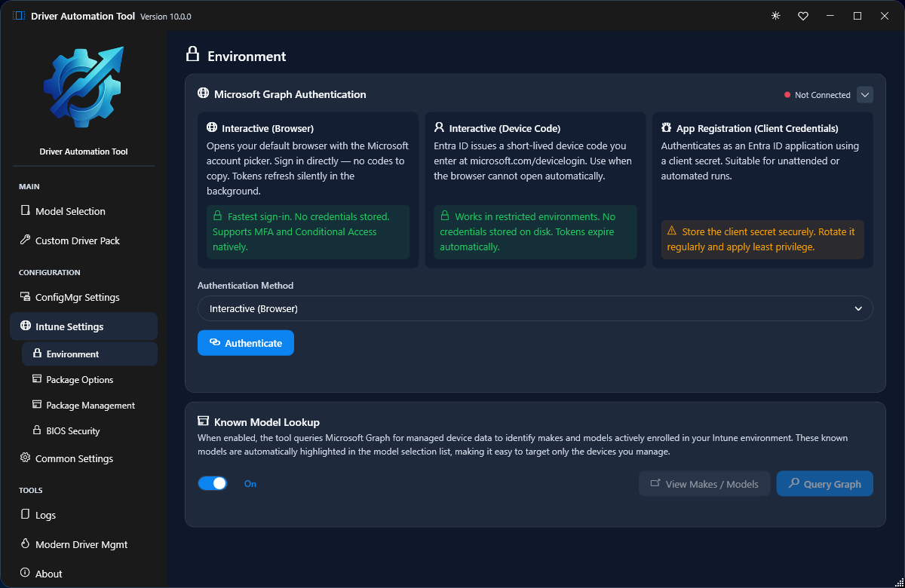Click the sidebar panel icon beside app title
This screenshot has width=905, height=588.
[19, 16]
